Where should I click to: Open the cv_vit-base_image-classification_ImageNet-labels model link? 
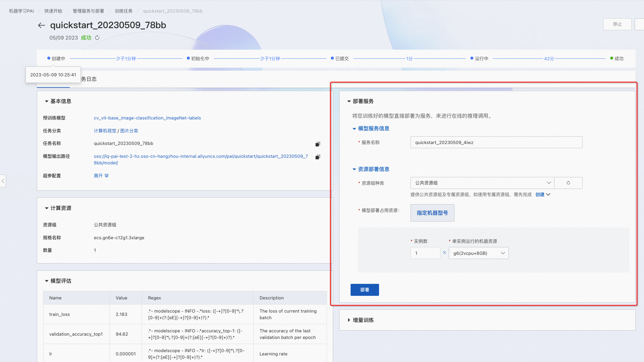(147, 118)
